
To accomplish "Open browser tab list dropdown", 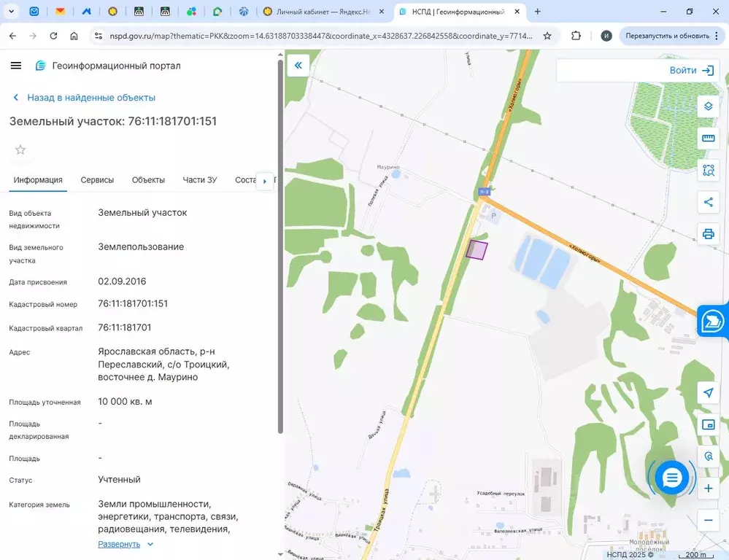I will 11,12.
